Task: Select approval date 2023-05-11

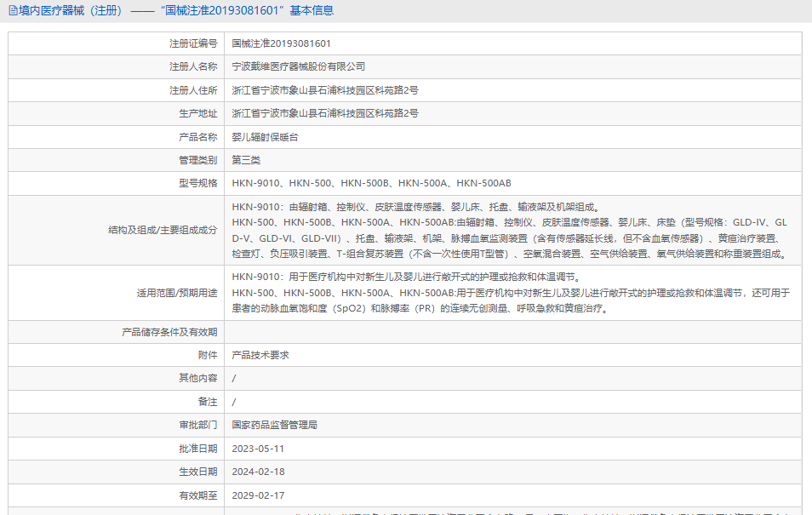Action: [258, 449]
